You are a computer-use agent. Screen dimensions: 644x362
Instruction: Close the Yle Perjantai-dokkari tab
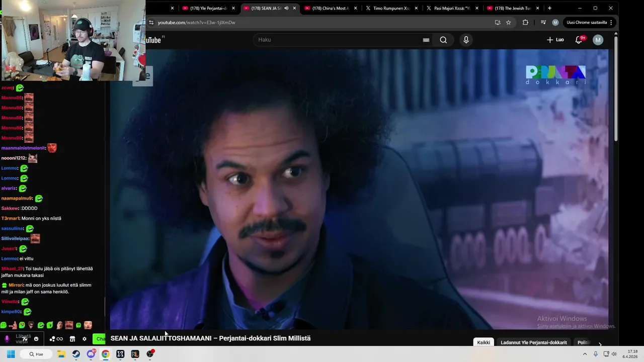[233, 8]
